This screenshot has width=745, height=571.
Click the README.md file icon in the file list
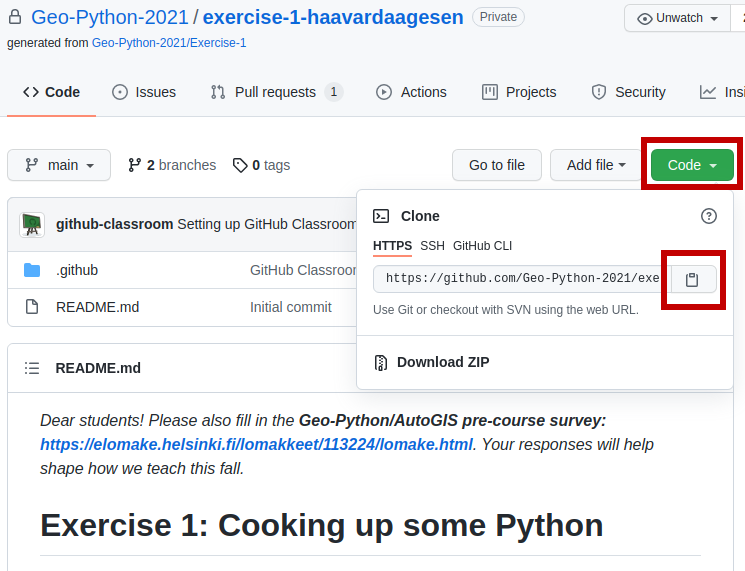point(32,307)
